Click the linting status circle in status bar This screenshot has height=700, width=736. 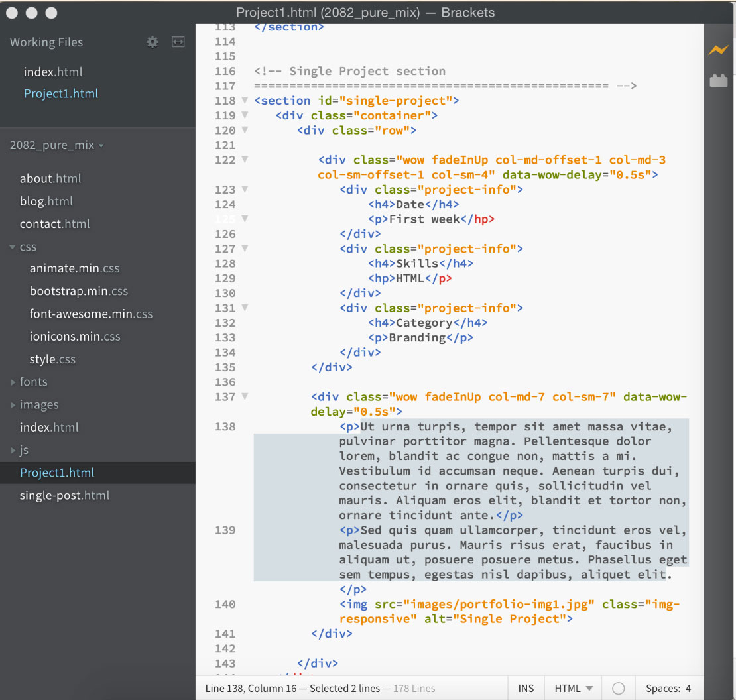pyautogui.click(x=618, y=688)
